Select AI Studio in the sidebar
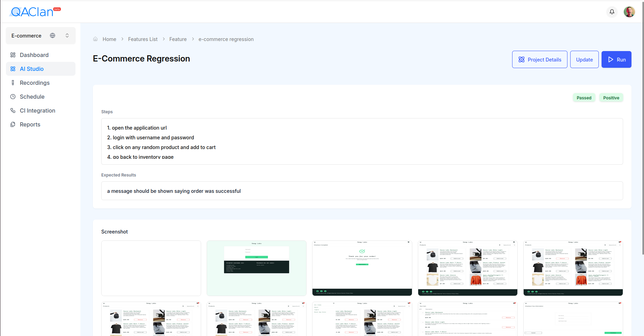This screenshot has width=644, height=336. 41,69
